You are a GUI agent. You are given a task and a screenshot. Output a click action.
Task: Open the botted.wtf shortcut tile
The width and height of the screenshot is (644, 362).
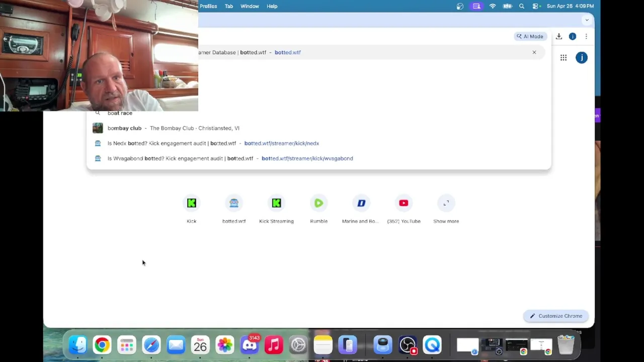(x=234, y=210)
